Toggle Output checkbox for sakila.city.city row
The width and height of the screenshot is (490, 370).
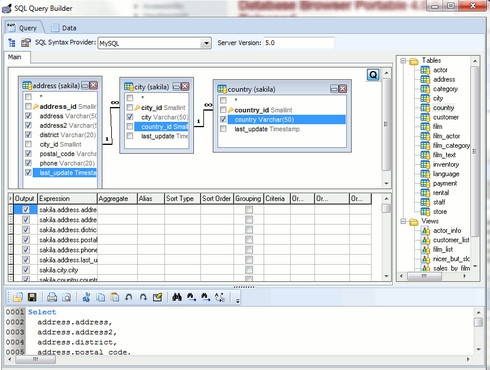click(x=26, y=270)
